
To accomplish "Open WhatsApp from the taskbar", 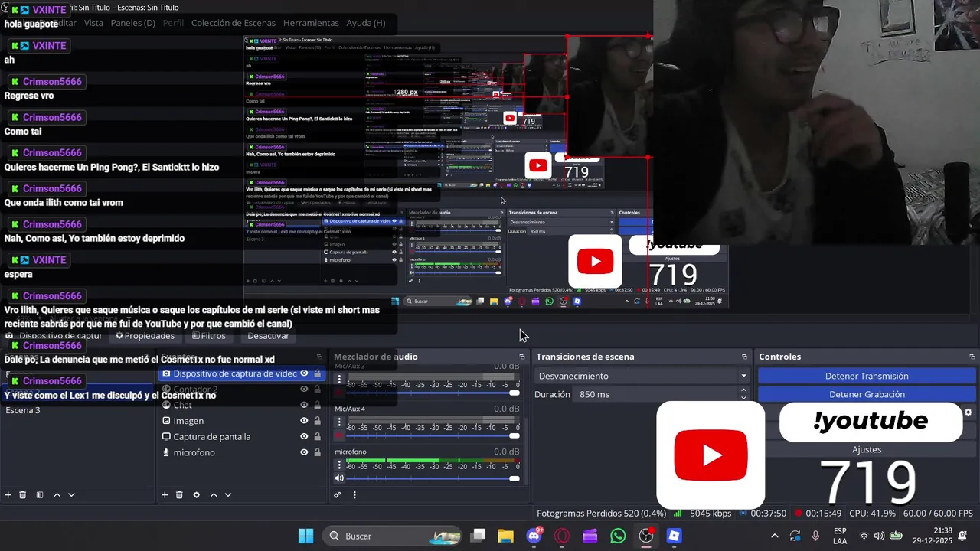I will (x=618, y=536).
